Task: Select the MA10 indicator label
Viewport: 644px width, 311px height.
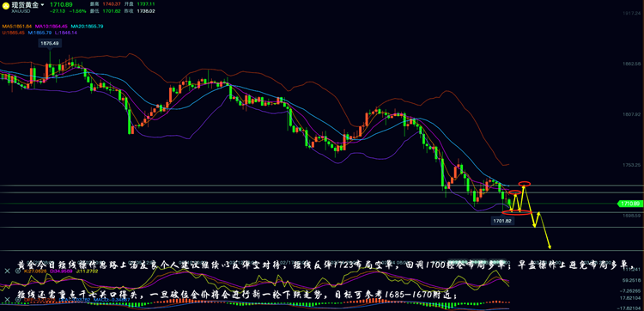Action: (x=52, y=26)
